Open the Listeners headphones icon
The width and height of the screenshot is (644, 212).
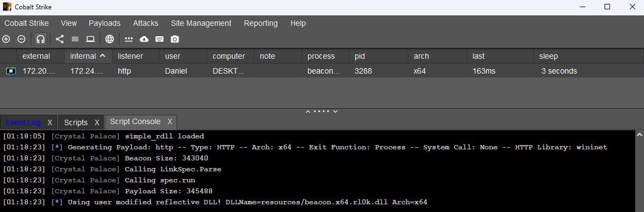coord(40,39)
